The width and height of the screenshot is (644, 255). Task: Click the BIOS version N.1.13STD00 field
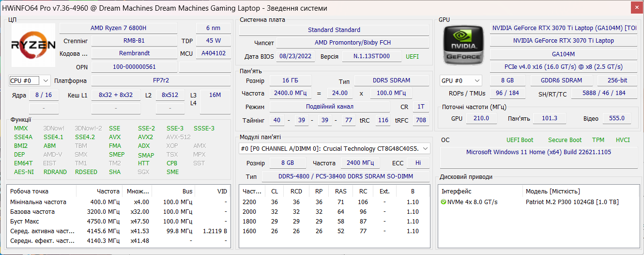tap(372, 57)
